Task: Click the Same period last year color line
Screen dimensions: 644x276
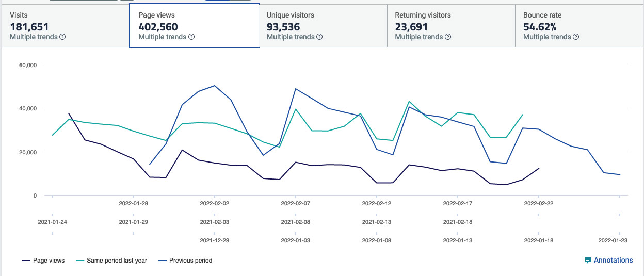Action: pyautogui.click(x=79, y=261)
